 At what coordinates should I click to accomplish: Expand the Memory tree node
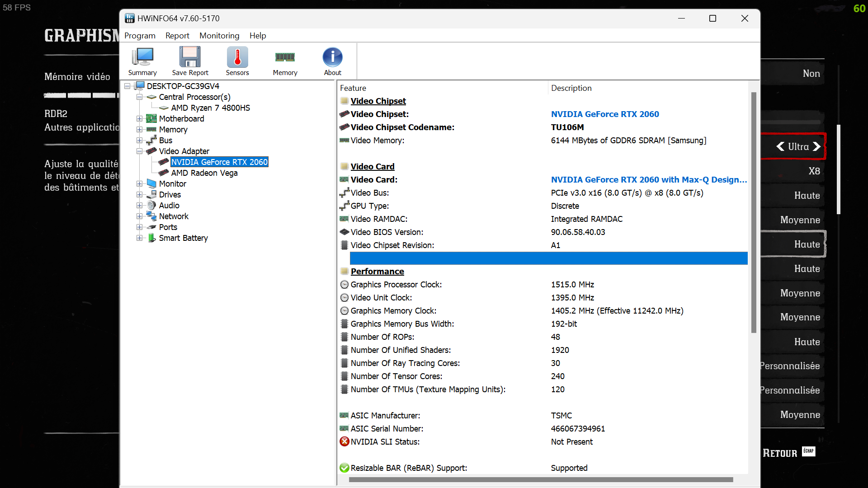point(140,129)
